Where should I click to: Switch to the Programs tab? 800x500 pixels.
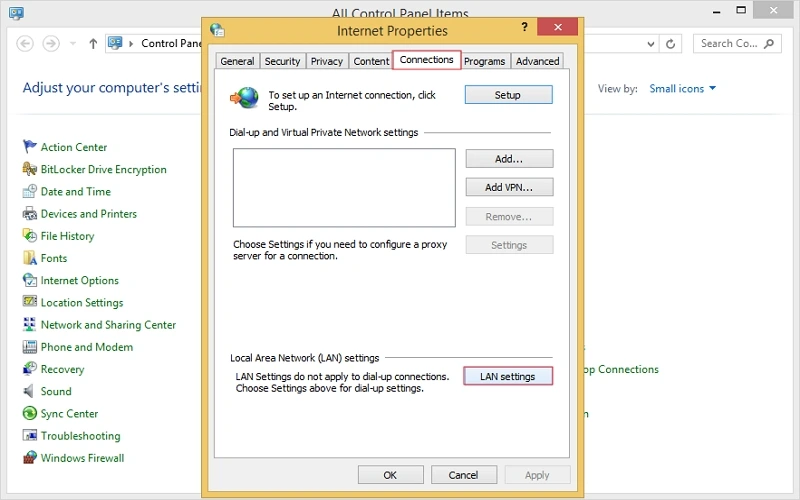[x=484, y=61]
